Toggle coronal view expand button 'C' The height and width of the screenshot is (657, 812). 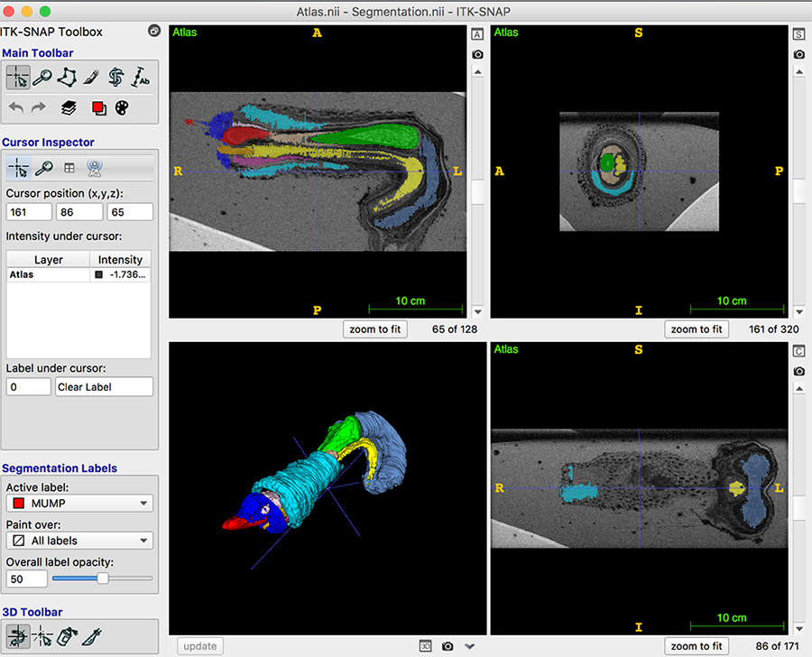pyautogui.click(x=798, y=351)
